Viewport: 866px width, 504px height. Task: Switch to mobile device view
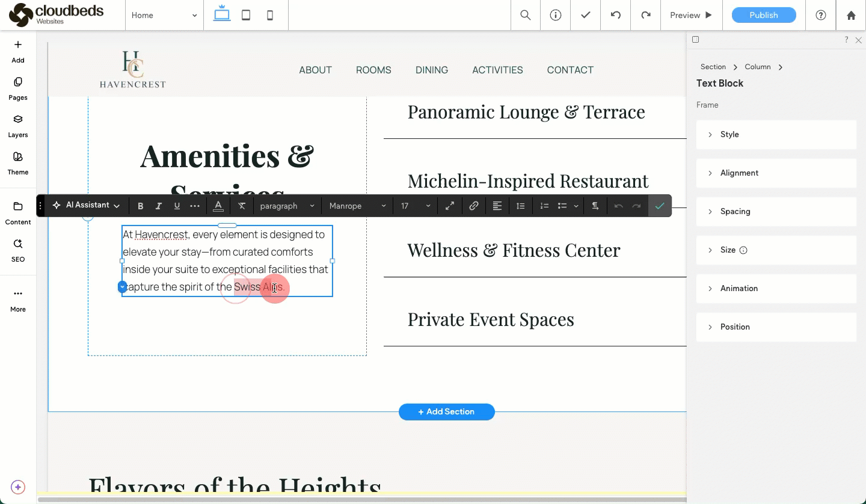[x=270, y=15]
